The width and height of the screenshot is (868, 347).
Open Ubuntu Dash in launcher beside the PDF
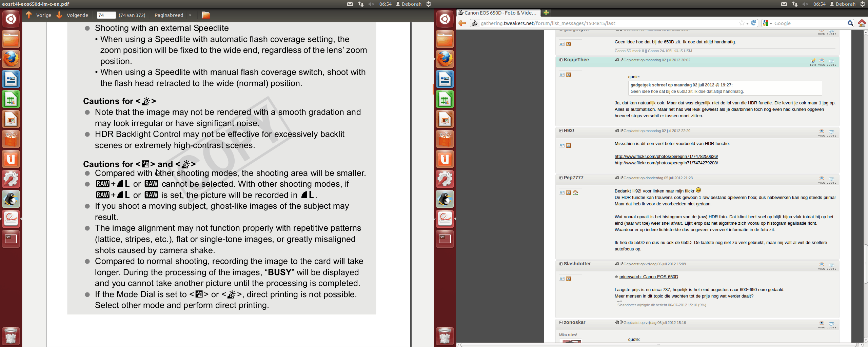click(11, 19)
